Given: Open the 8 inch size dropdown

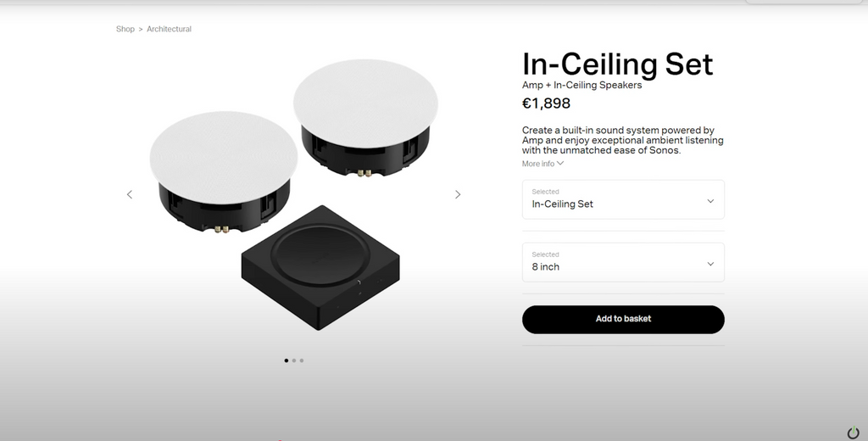Looking at the screenshot, I should coord(623,262).
